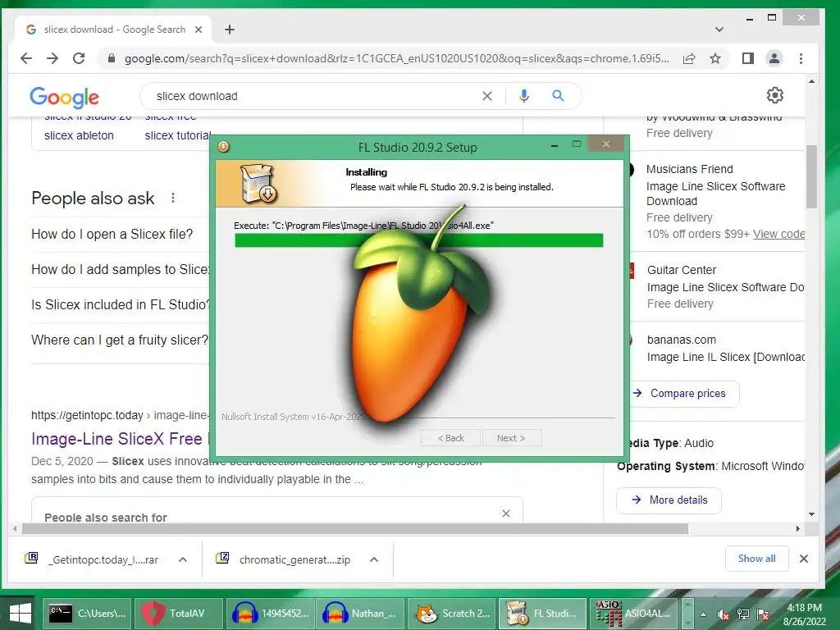Switch to the command prompt taskbar item

click(x=87, y=614)
